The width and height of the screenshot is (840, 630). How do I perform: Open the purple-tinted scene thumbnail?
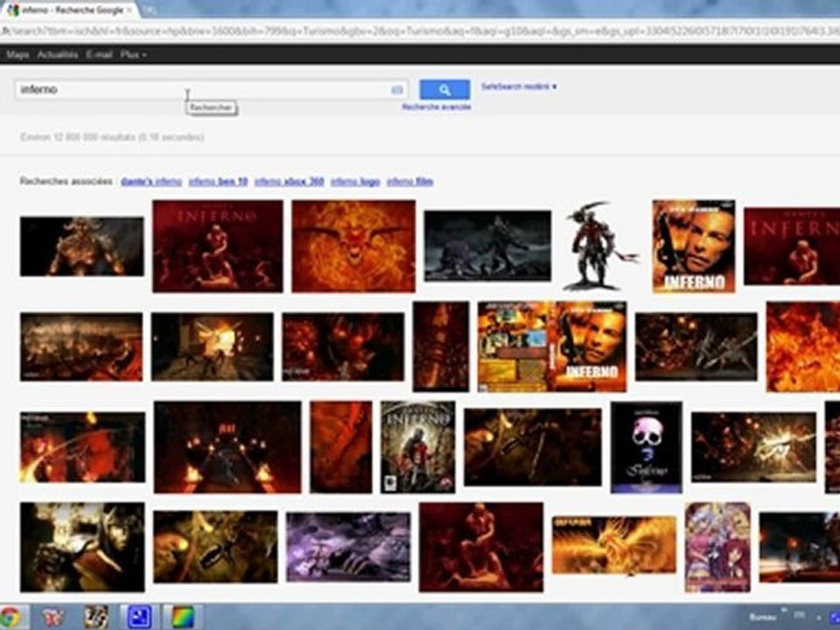click(x=349, y=547)
